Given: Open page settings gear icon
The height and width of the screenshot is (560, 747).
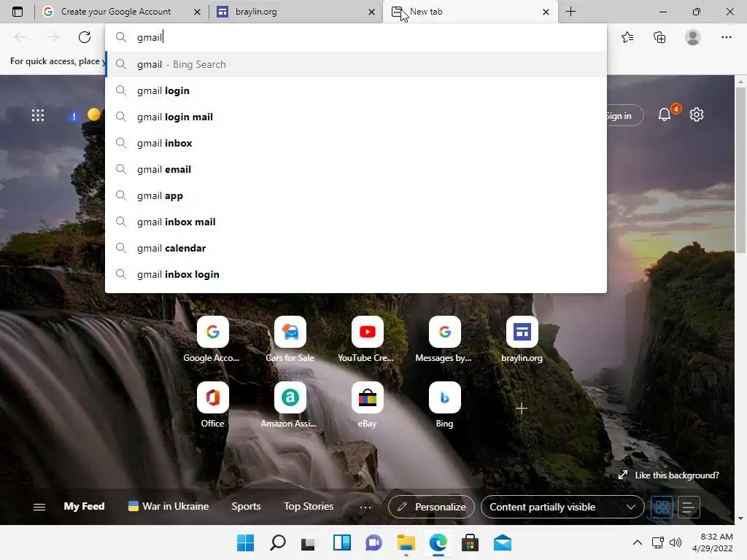Looking at the screenshot, I should click(x=697, y=114).
